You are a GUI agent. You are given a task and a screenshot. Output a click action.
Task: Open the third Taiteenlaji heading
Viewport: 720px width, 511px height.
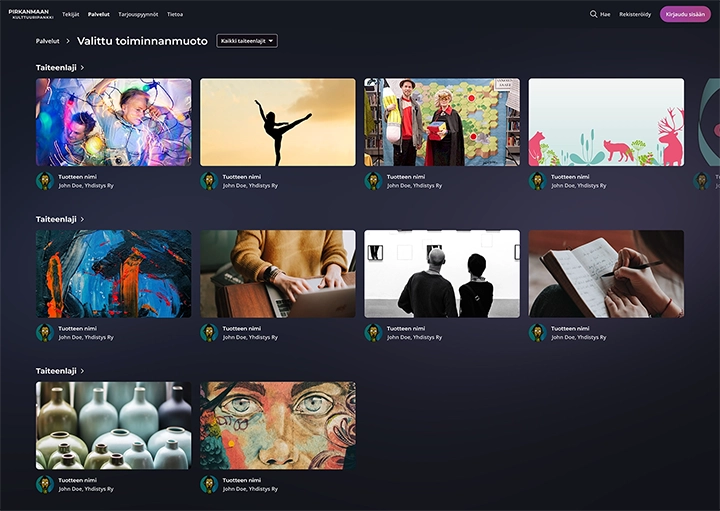pyautogui.click(x=56, y=371)
